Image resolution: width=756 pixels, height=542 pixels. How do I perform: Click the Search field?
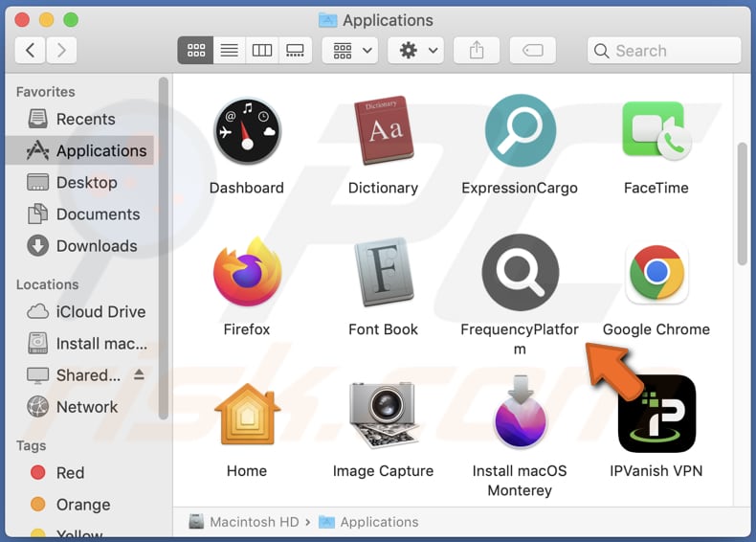click(664, 50)
